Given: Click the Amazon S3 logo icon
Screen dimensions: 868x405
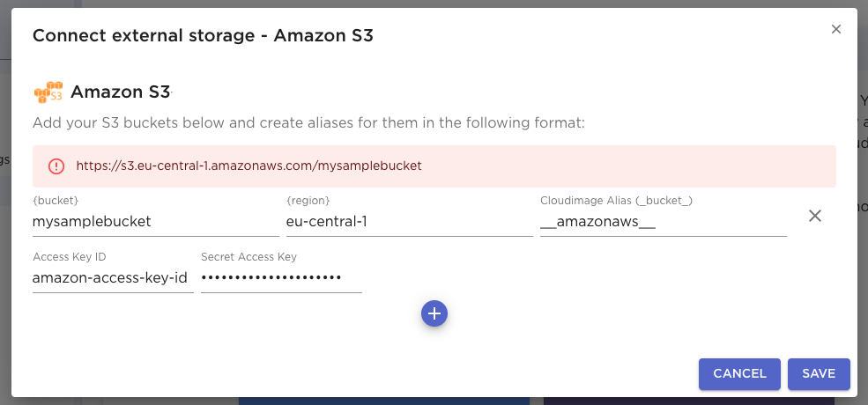Looking at the screenshot, I should click(x=48, y=92).
